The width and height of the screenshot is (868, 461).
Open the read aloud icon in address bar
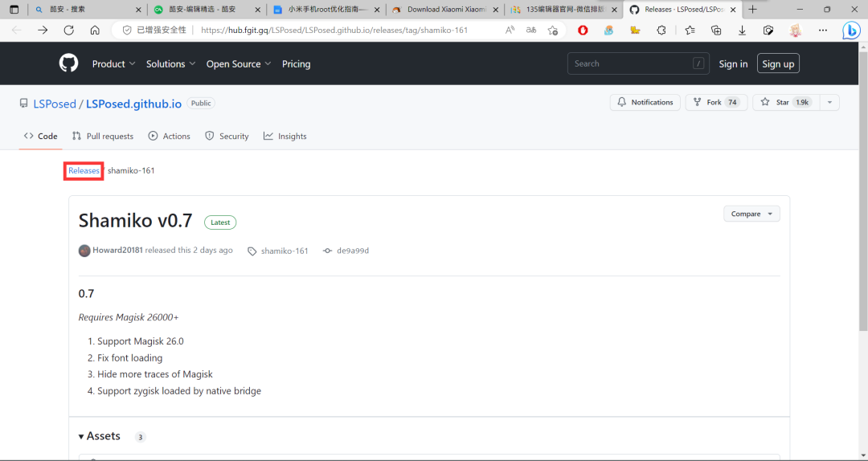510,30
